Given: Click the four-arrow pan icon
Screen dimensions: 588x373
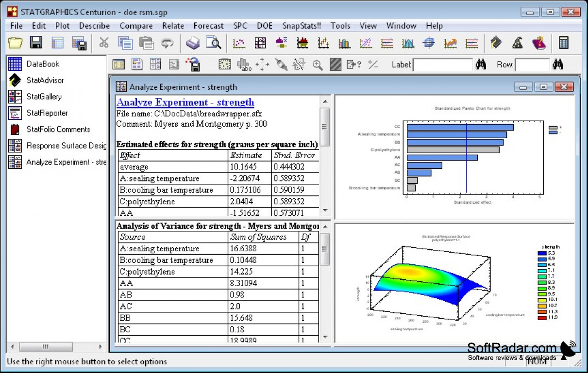Looking at the screenshot, I should (262, 64).
